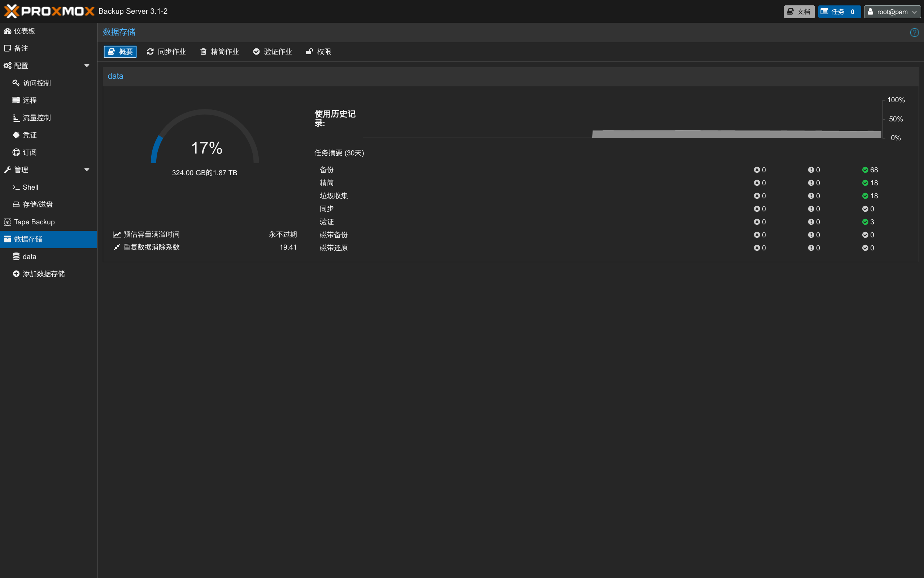This screenshot has width=924, height=578.
Task: Click the 验证 error count icon
Action: pos(757,222)
